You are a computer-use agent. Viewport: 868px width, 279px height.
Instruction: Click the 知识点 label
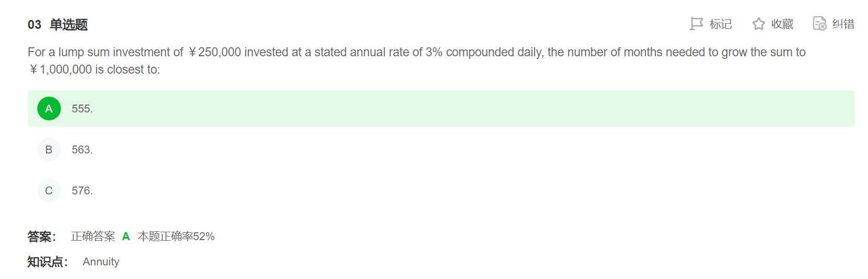tap(47, 262)
